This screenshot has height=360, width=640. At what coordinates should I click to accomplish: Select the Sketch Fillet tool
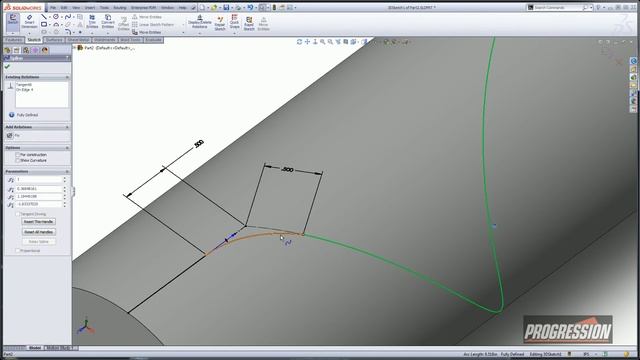[x=68, y=32]
